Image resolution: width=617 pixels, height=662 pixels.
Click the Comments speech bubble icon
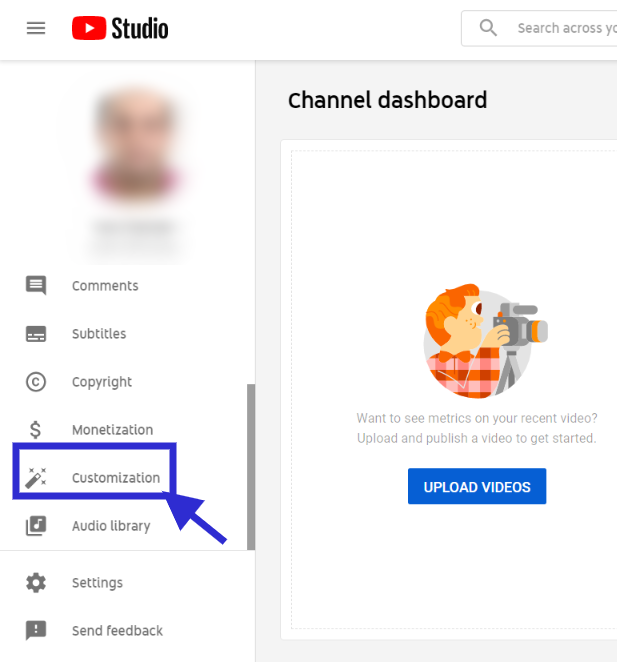coord(36,285)
